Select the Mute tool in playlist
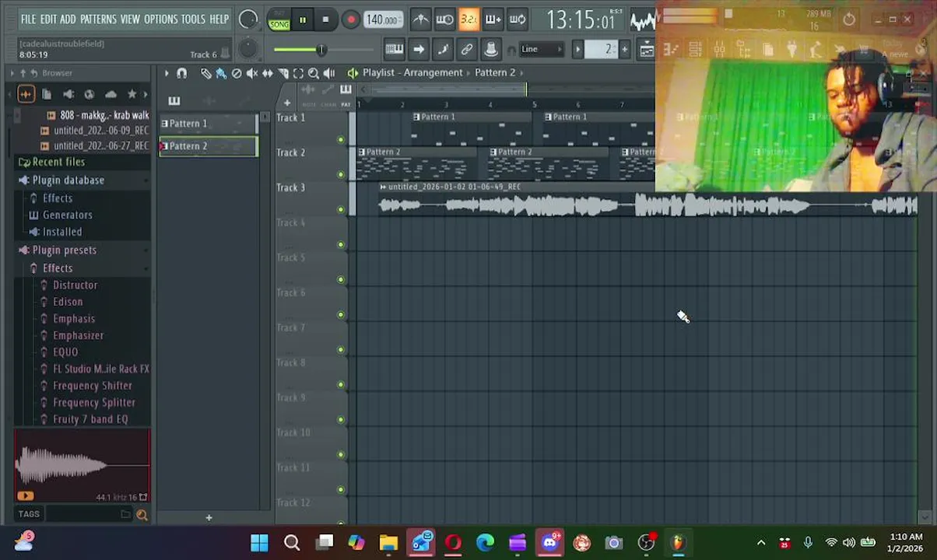937x560 pixels. [x=252, y=73]
